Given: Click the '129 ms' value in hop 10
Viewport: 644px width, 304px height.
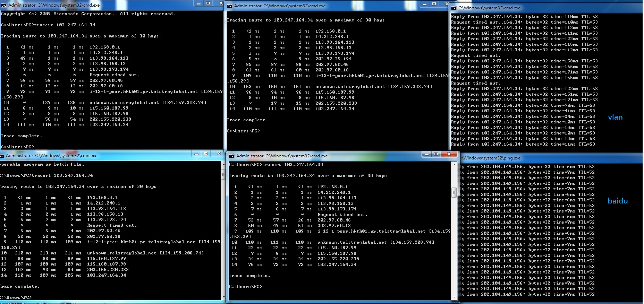Looking at the screenshot, I should click(51, 103).
